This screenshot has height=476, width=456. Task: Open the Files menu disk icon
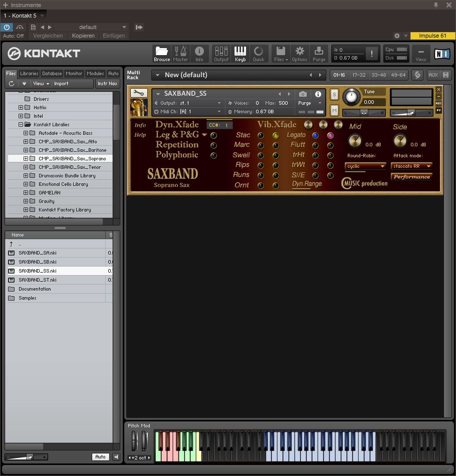[x=281, y=54]
